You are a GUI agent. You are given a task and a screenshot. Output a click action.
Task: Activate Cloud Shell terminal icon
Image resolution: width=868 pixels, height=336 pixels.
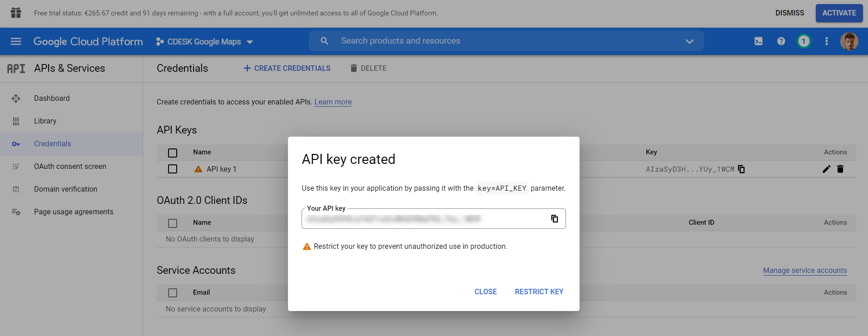pos(759,41)
